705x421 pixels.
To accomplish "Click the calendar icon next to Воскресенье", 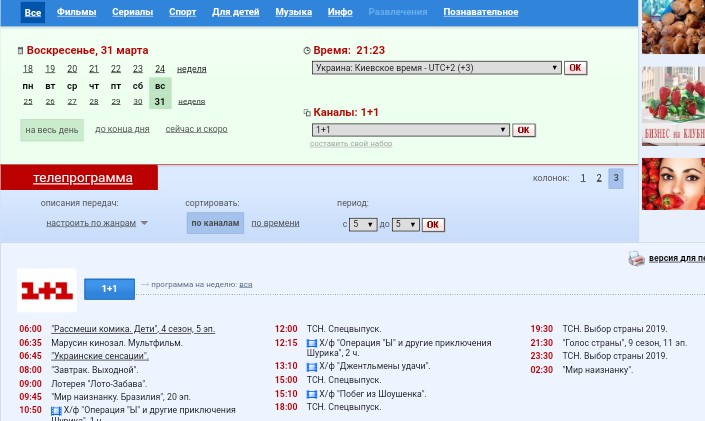I will click(x=20, y=50).
